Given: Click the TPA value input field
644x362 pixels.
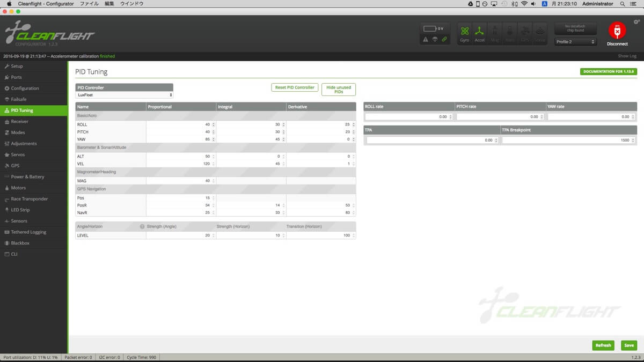Looking at the screenshot, I should 432,140.
